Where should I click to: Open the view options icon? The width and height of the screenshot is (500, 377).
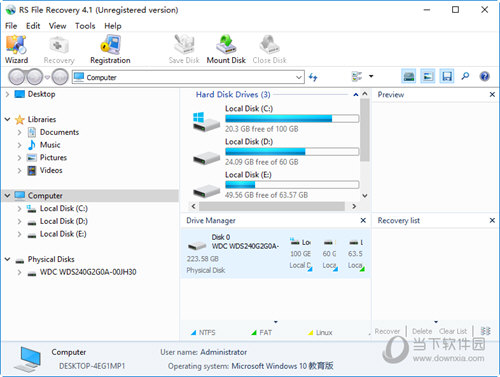point(357,77)
